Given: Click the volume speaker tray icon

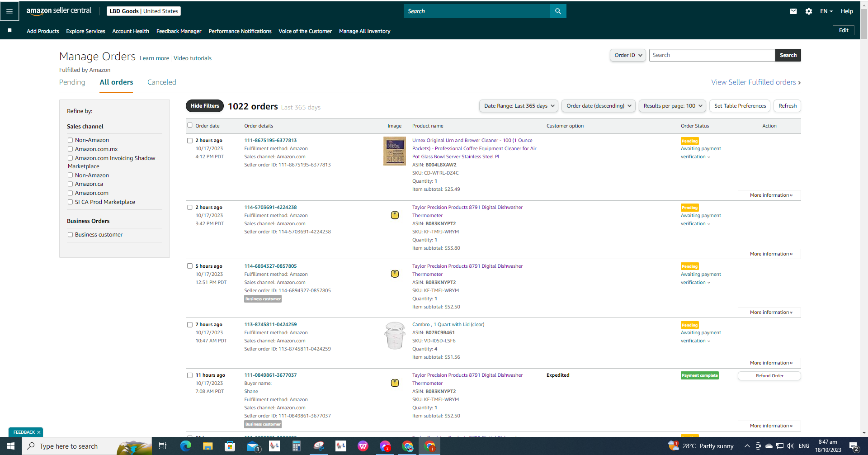Looking at the screenshot, I should [x=790, y=446].
